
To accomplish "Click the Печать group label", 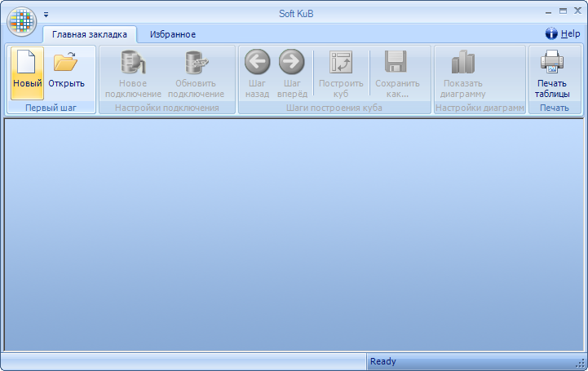I will click(x=555, y=108).
